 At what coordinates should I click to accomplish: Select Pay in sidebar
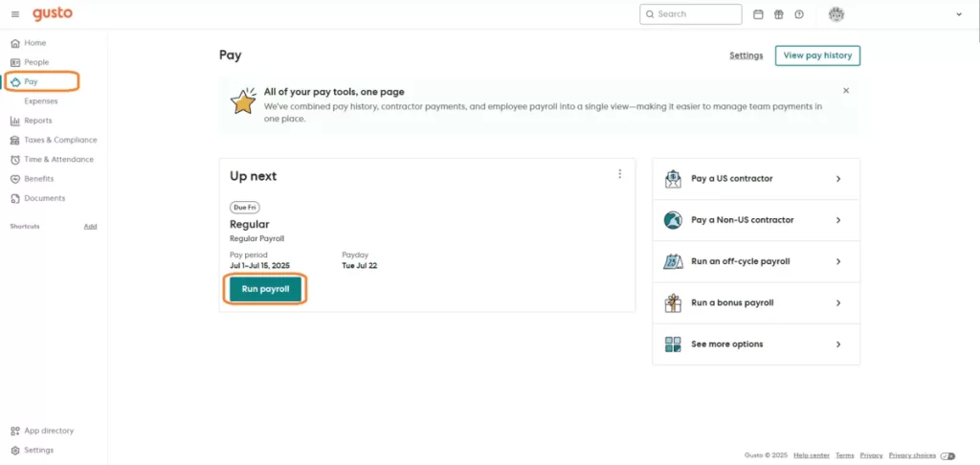pyautogui.click(x=31, y=82)
